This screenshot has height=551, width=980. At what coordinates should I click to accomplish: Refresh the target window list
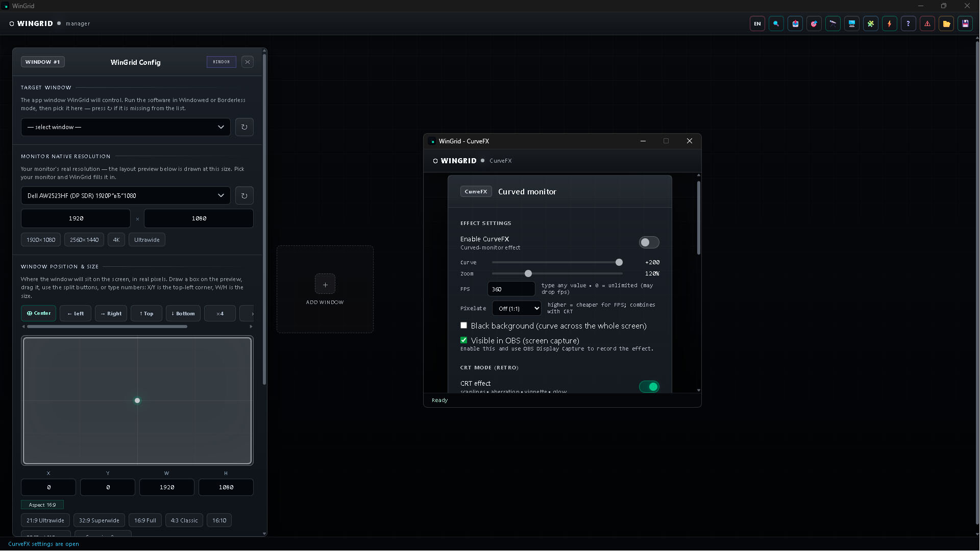click(x=244, y=127)
